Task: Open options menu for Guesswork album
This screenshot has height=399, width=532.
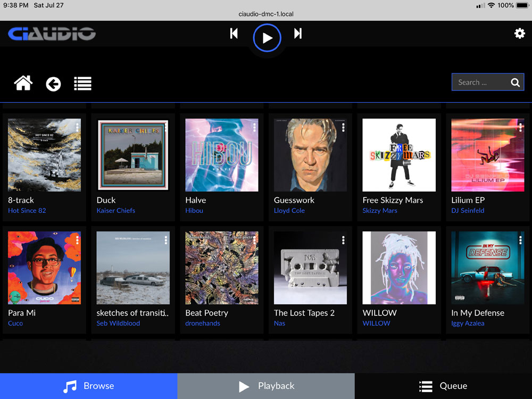Action: [x=343, y=127]
